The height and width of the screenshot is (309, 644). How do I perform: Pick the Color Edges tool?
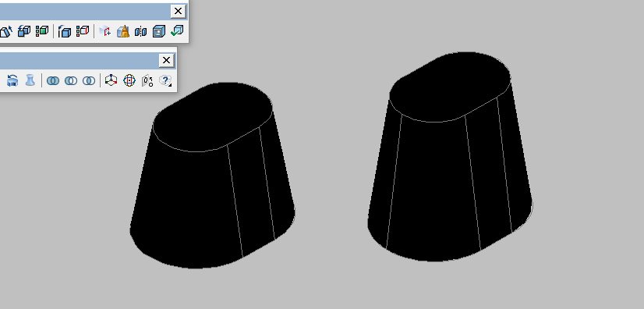[83, 31]
